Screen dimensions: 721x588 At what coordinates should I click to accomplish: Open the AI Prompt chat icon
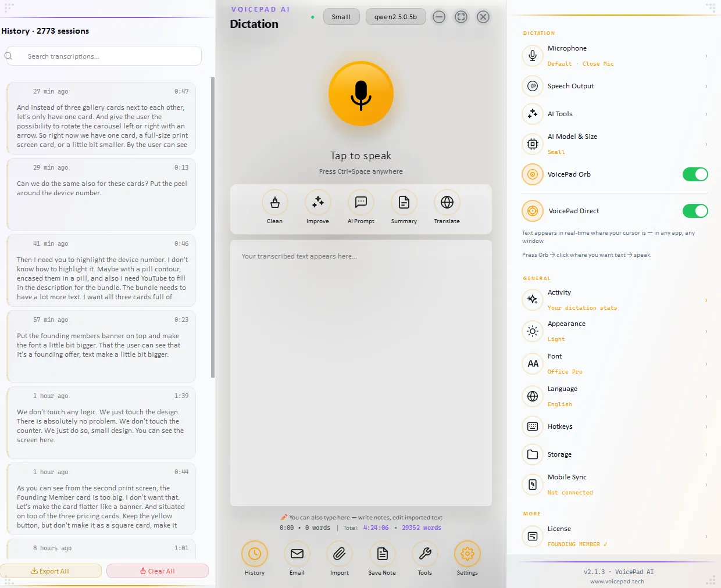click(360, 202)
